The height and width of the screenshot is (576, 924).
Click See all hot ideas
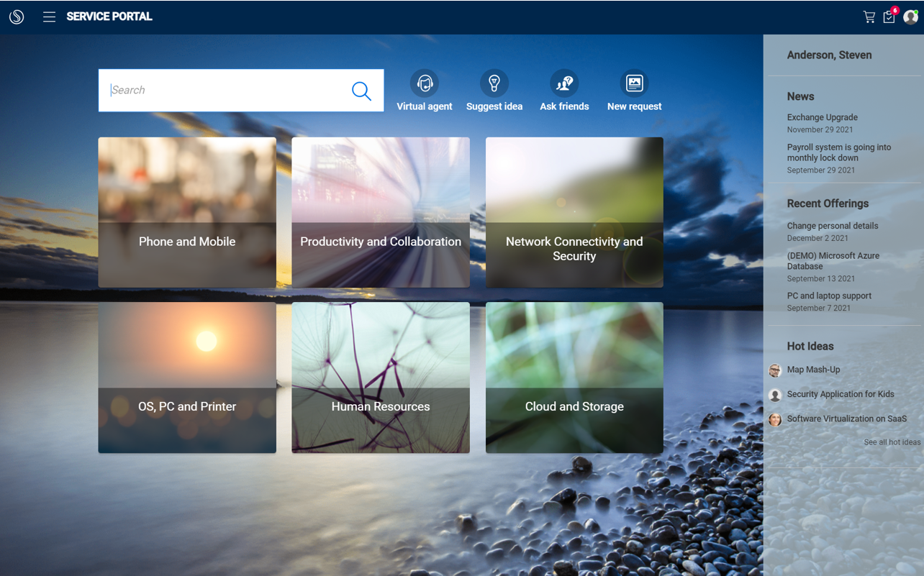click(892, 442)
